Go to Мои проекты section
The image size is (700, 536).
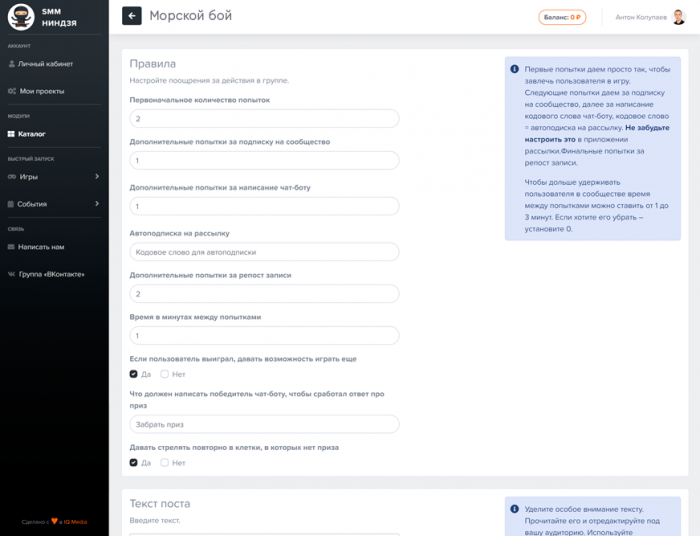(42, 91)
